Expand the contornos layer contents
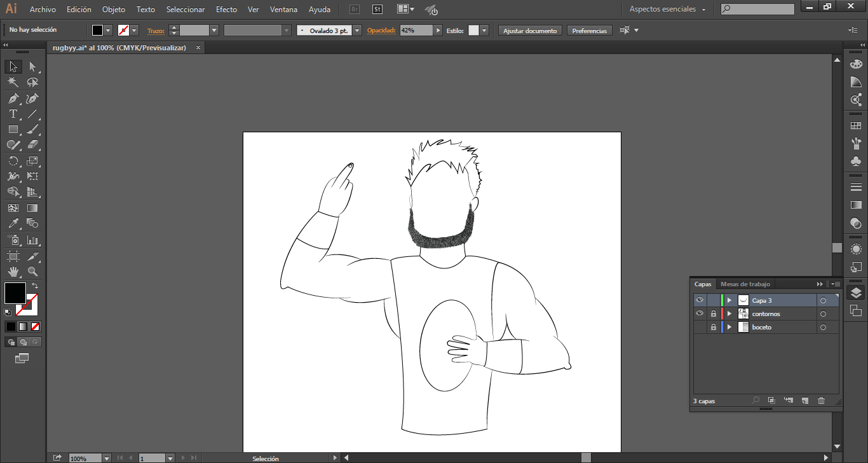 click(x=729, y=314)
